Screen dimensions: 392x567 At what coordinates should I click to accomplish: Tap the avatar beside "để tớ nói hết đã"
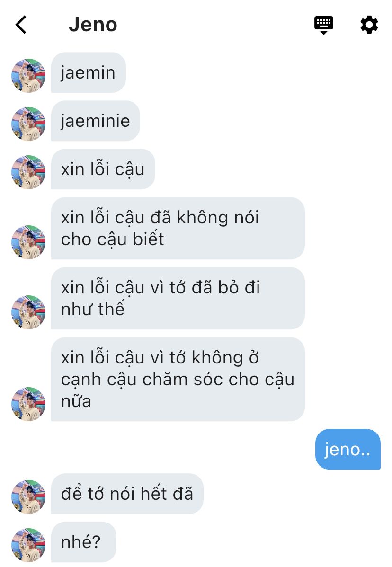click(28, 497)
